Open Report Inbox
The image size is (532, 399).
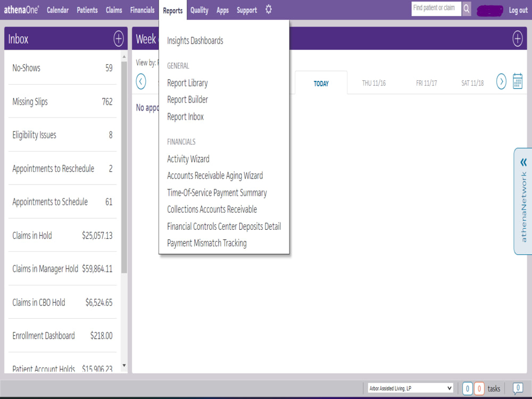point(185,117)
